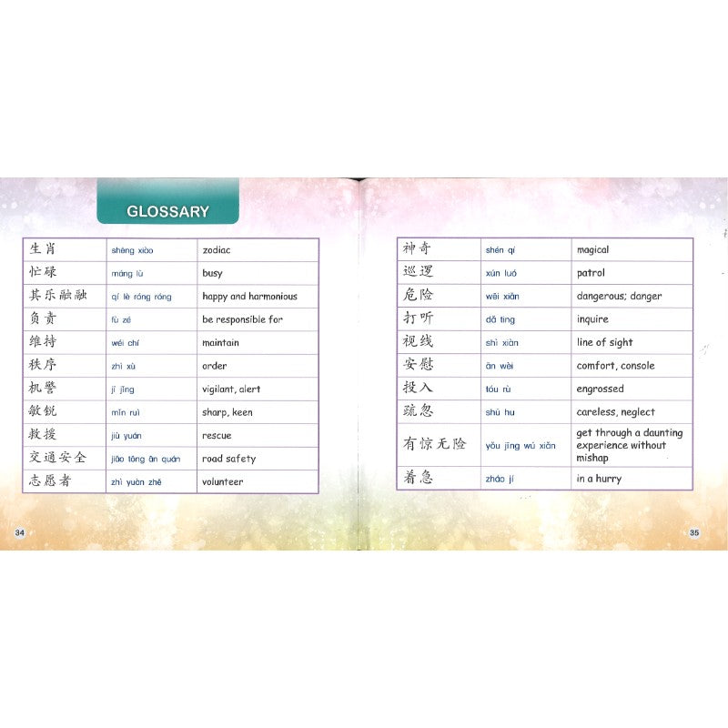Click the definition 'in a hurry'
This screenshot has width=728, height=728.
pyautogui.click(x=599, y=479)
